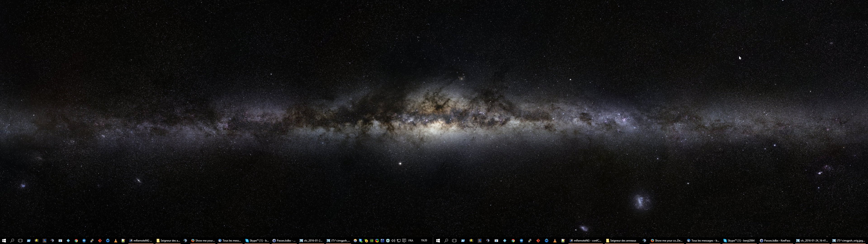Open the KeePass lock tray icon

pos(382,241)
